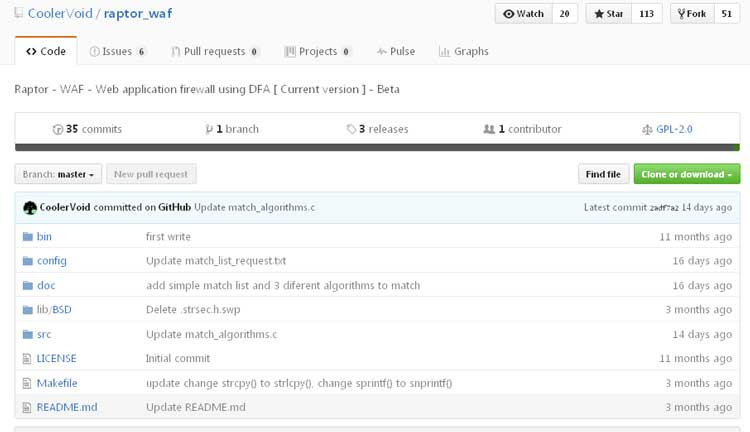
Task: Click the repository book icon beside CoolerVoid
Action: (21, 14)
